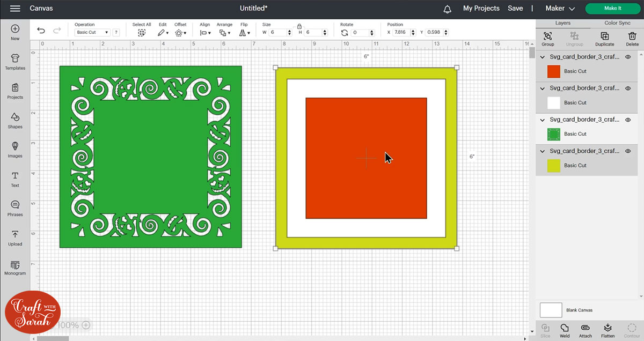Click the green Make It button
Viewport: 644px width, 341px height.
(x=612, y=9)
